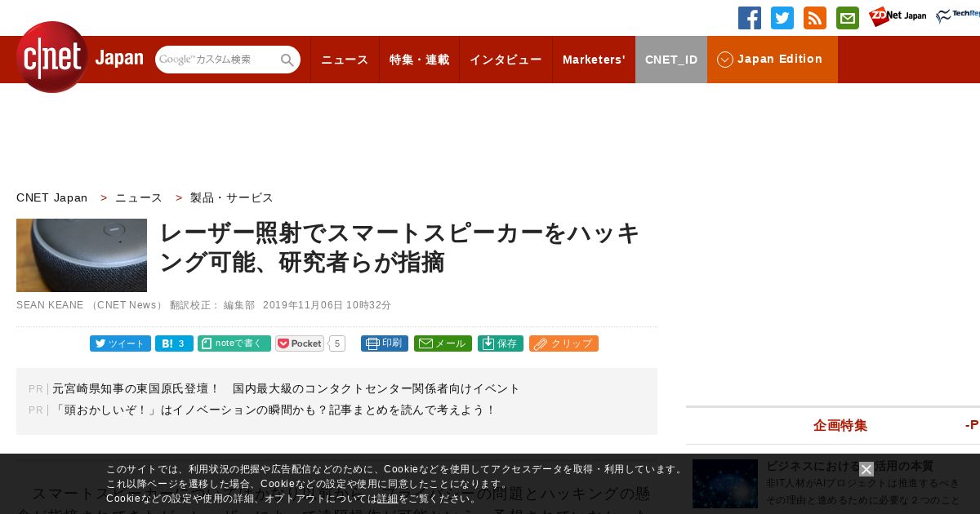Open the smart speaker article thumbnail
This screenshot has width=980, height=514.
(82, 255)
